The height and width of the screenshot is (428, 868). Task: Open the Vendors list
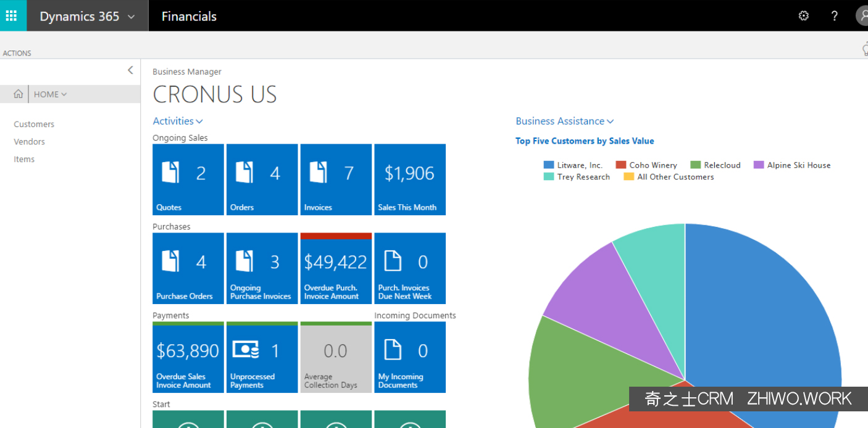click(29, 141)
